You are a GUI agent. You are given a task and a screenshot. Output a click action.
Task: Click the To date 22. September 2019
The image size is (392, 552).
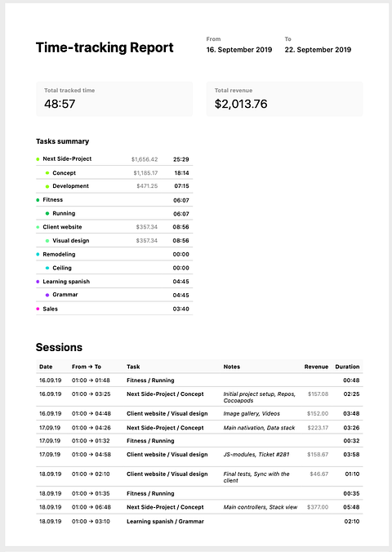(318, 50)
